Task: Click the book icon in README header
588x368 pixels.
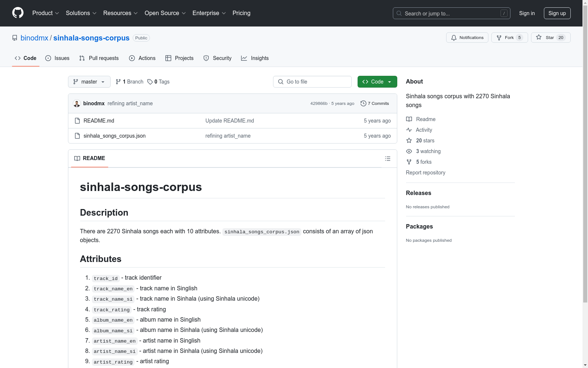Action: point(77,158)
